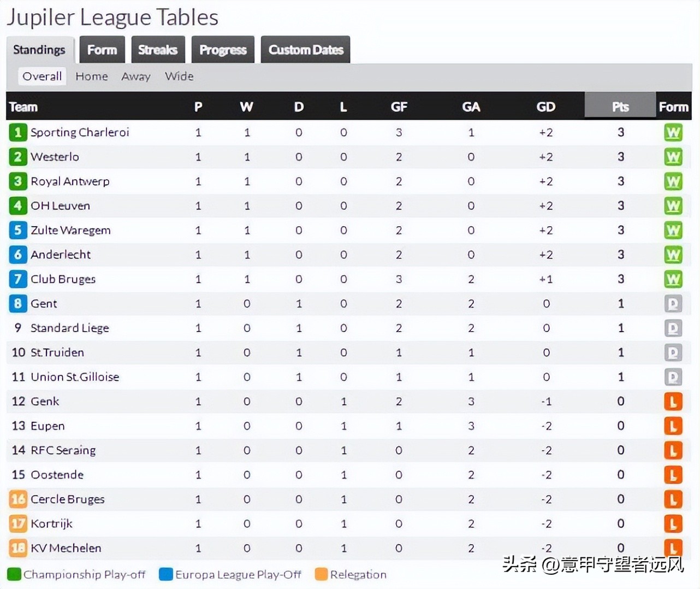The height and width of the screenshot is (589, 700).
Task: Click the blue rank 5 badge
Action: pos(17,230)
